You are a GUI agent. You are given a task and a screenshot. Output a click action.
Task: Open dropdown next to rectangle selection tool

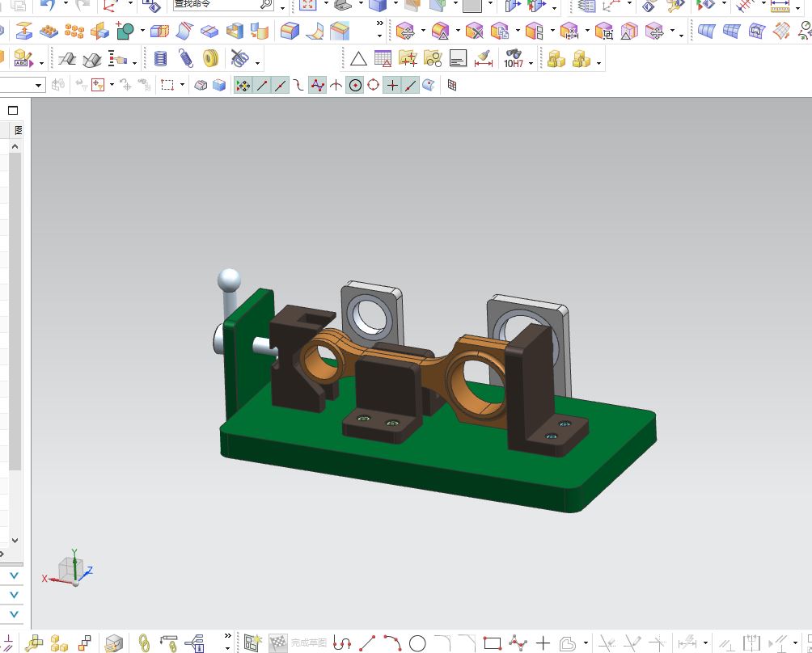click(x=182, y=84)
